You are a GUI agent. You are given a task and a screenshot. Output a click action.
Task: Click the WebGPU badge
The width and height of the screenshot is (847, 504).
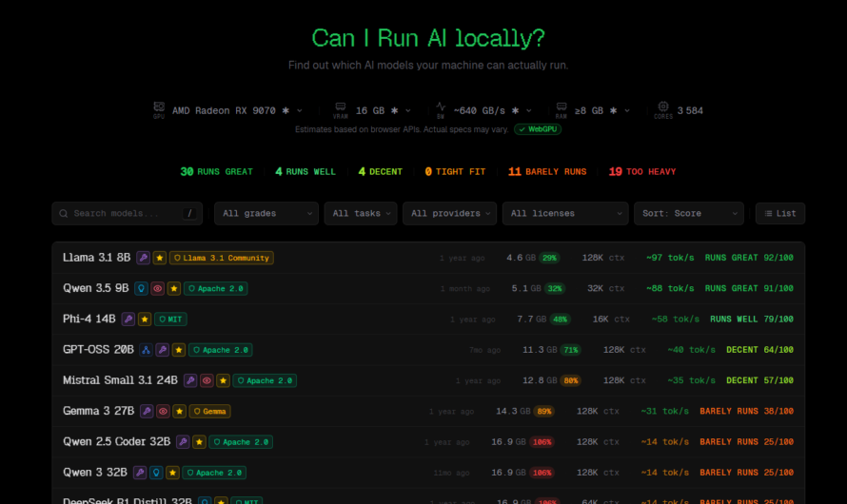point(538,129)
